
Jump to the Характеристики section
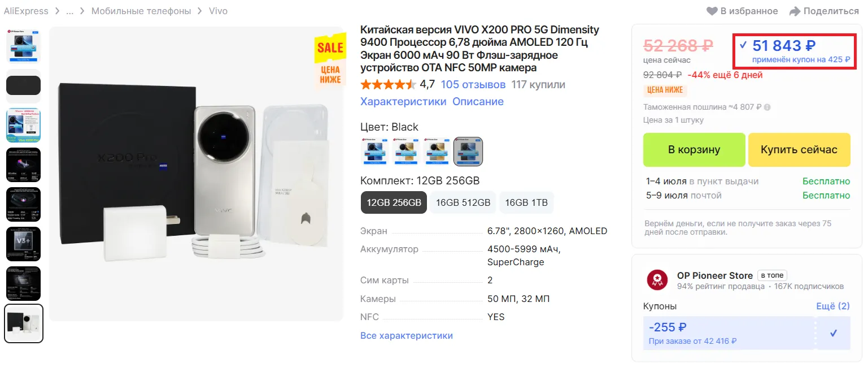(403, 102)
